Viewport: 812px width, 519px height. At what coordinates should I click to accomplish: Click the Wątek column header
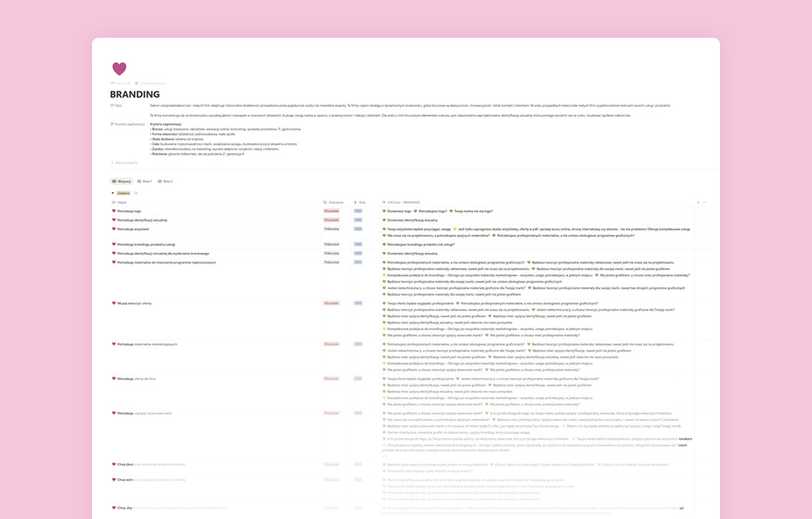119,202
